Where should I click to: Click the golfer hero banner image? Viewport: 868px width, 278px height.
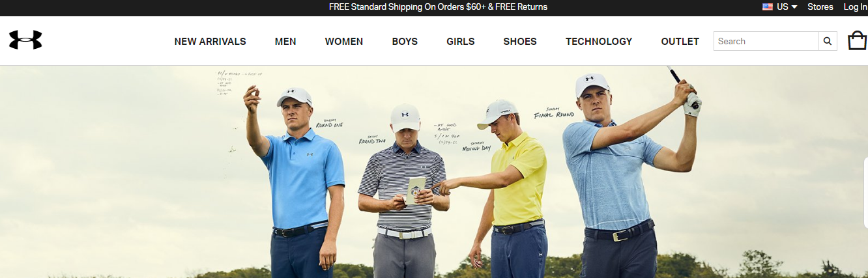tap(434, 172)
